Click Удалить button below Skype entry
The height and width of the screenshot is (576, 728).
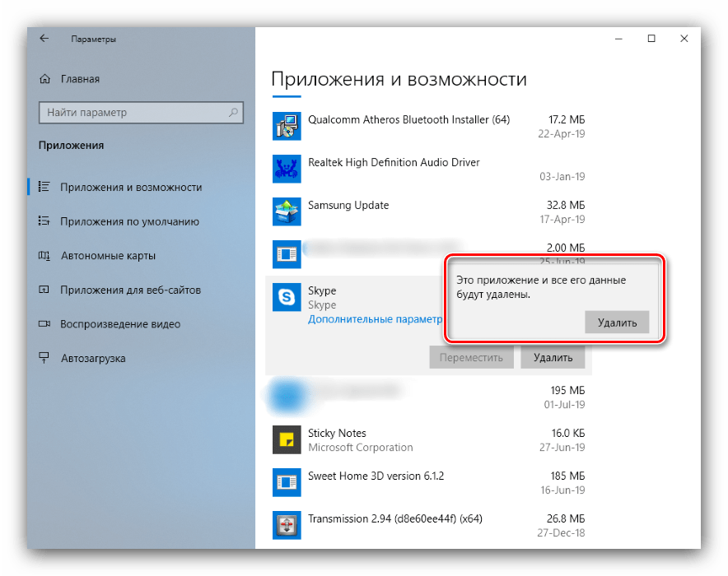tap(553, 357)
